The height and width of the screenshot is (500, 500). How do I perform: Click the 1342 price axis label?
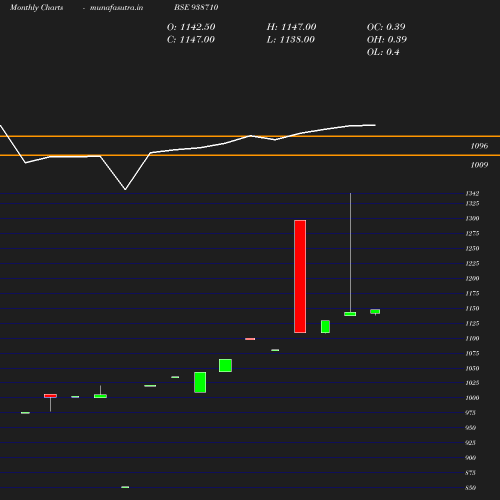pyautogui.click(x=472, y=193)
